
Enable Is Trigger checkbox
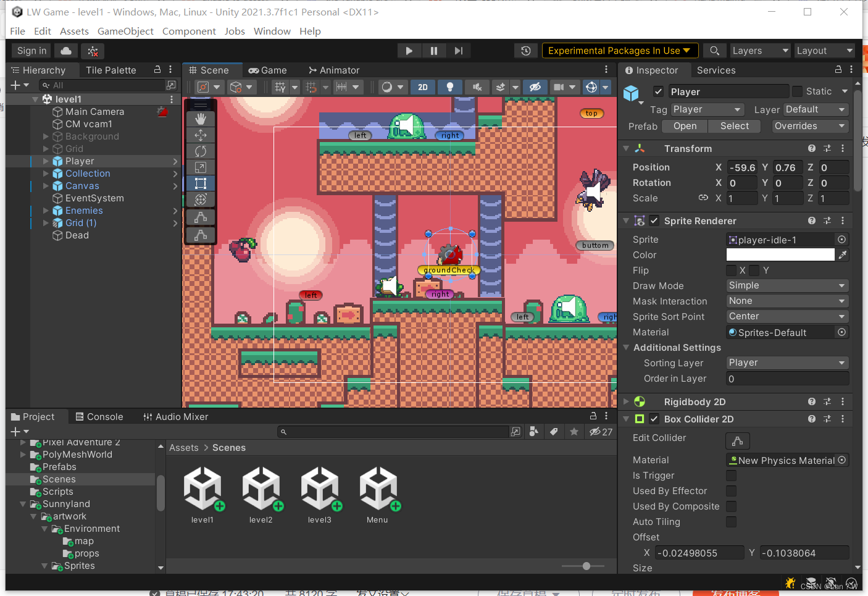732,476
